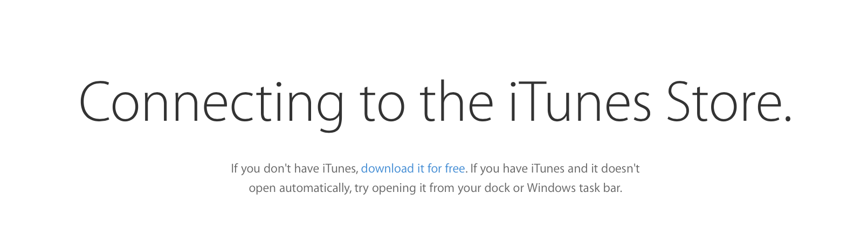
Task: Click the word "Connecting" in the headline
Action: [211, 104]
